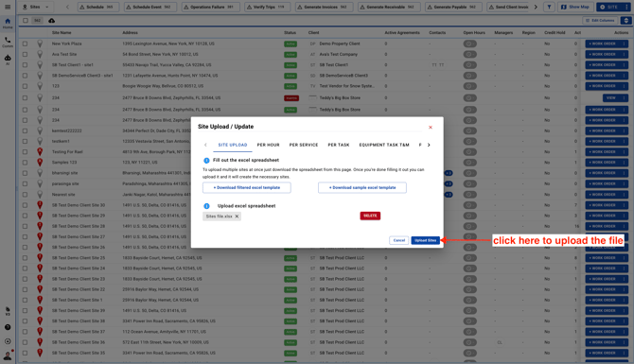Image resolution: width=634 pixels, height=364 pixels.
Task: Click map pin icon for New York Plaza
Action: point(40,43)
